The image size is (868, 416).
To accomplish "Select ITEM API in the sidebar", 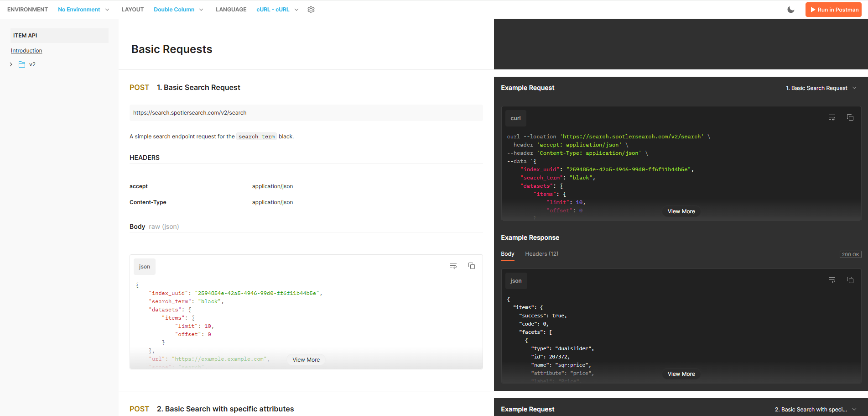I will pos(59,36).
